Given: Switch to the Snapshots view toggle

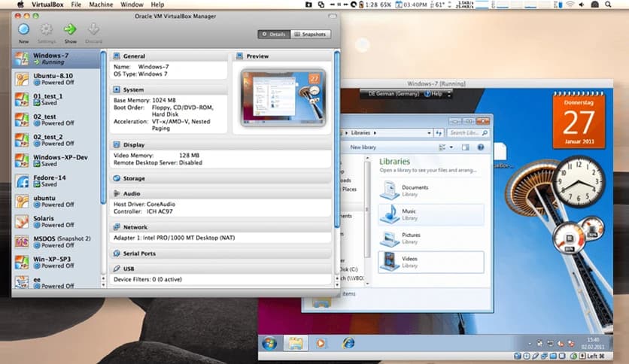Looking at the screenshot, I should click(311, 35).
